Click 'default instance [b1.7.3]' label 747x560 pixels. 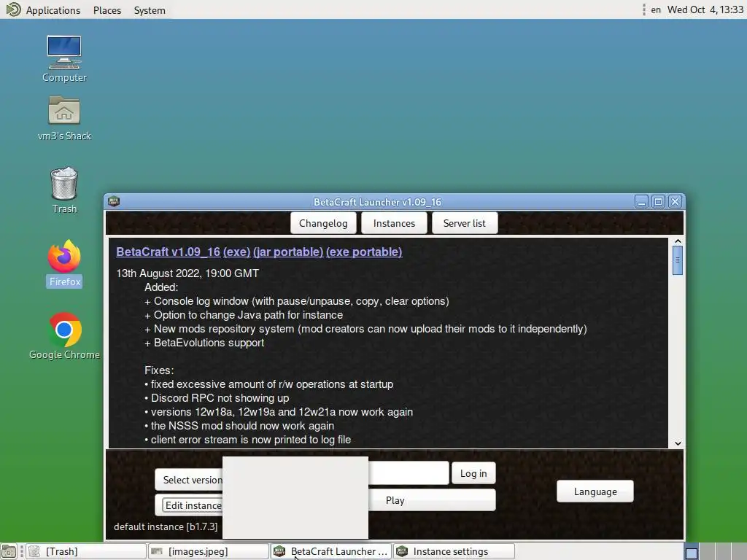[166, 526]
